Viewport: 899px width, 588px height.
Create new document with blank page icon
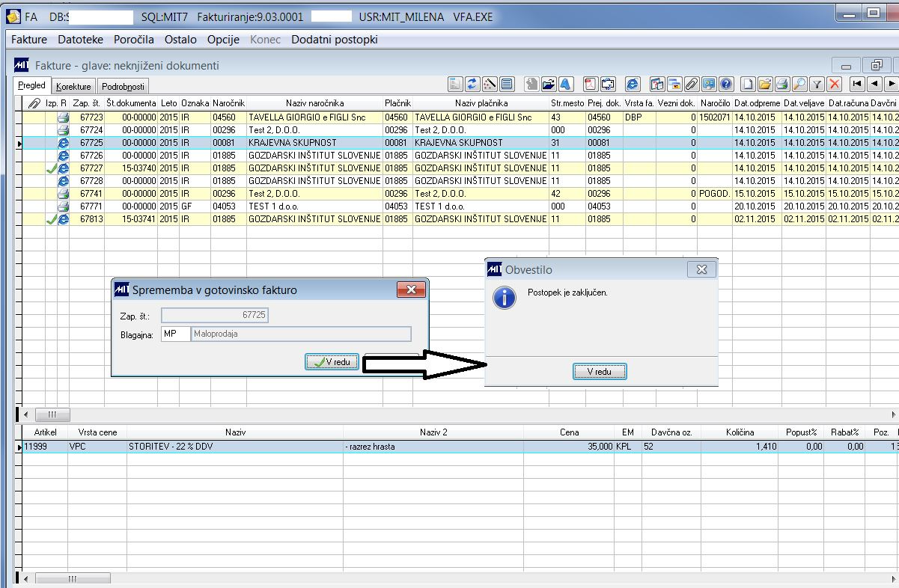click(x=747, y=85)
